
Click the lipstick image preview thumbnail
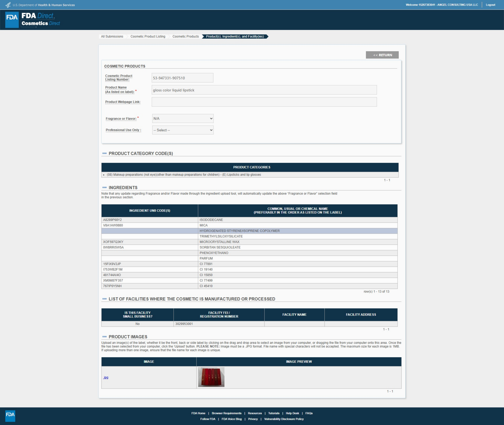tap(211, 377)
